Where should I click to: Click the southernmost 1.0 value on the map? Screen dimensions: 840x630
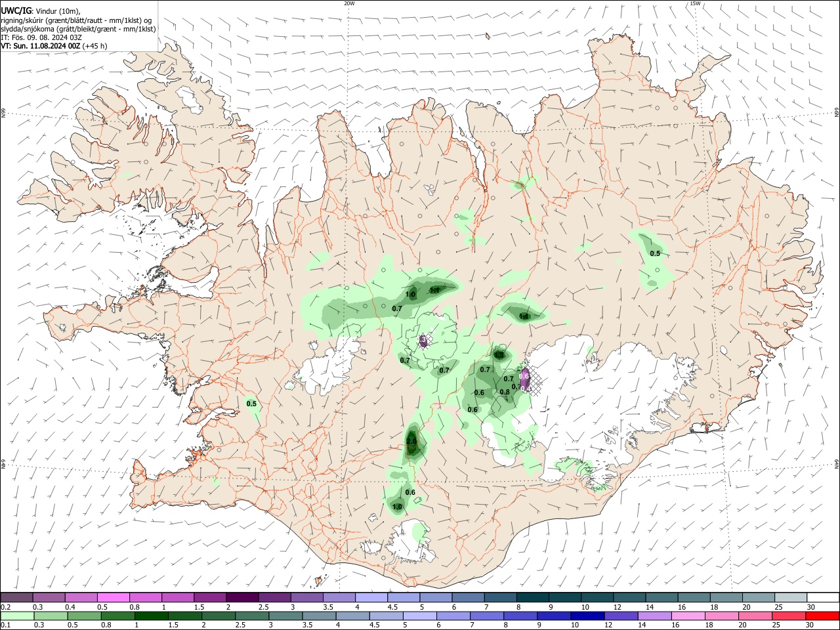397,507
